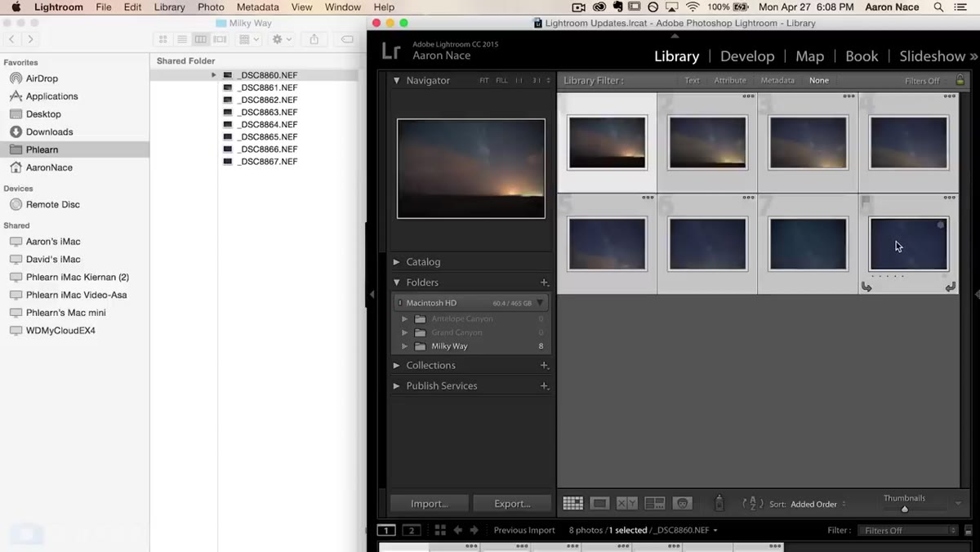Select Text in Library Filter bar

click(x=693, y=81)
